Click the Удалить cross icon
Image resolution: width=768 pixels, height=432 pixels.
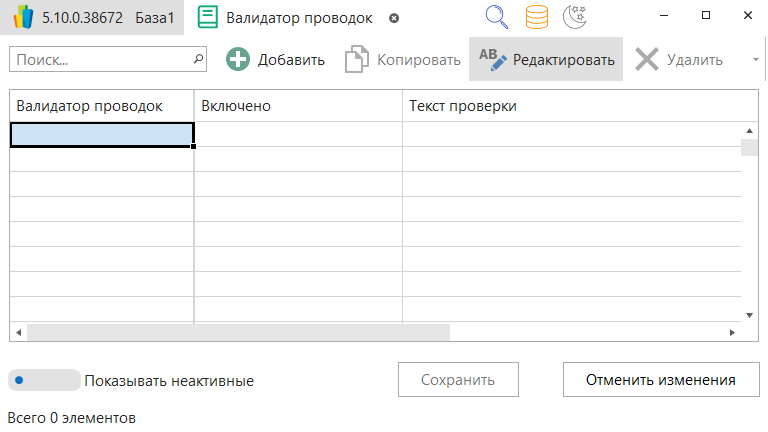(x=647, y=60)
